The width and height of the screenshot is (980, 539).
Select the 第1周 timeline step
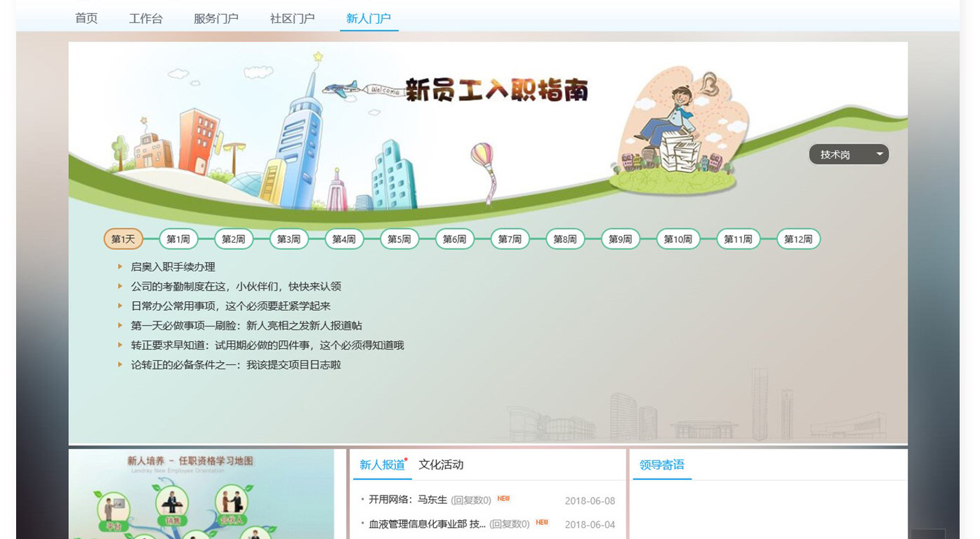click(178, 239)
